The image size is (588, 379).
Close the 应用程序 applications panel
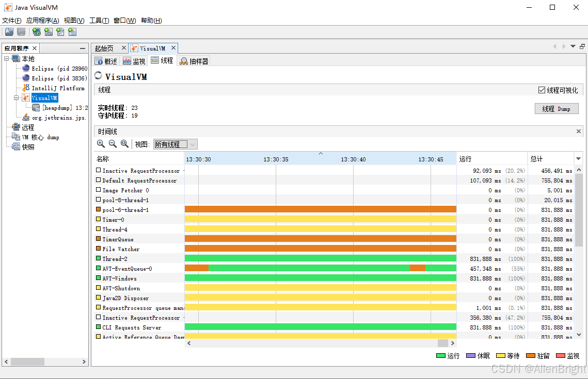click(35, 48)
